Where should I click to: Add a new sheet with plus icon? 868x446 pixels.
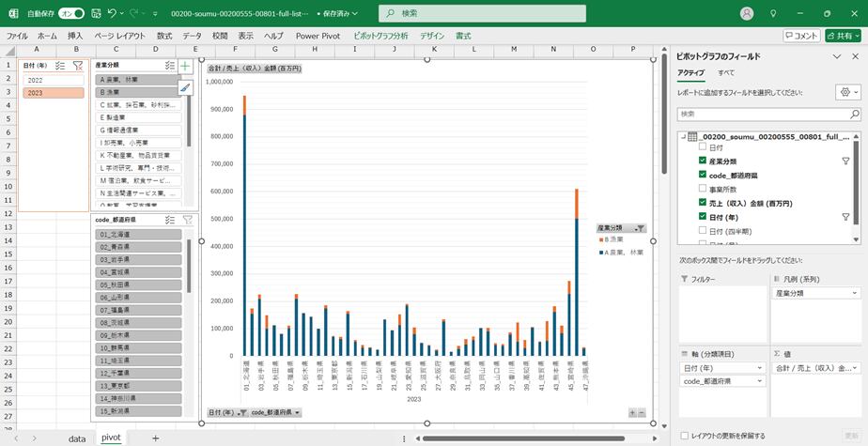[x=156, y=438]
